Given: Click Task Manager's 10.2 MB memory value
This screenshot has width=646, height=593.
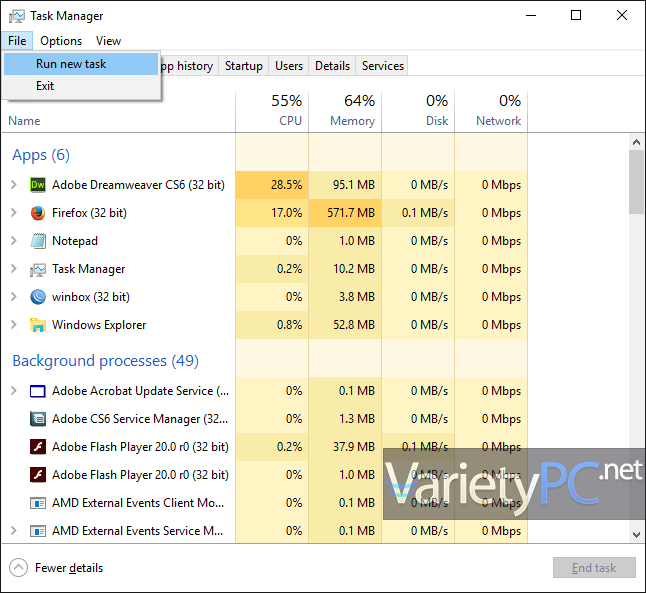Looking at the screenshot, I should [354, 269].
